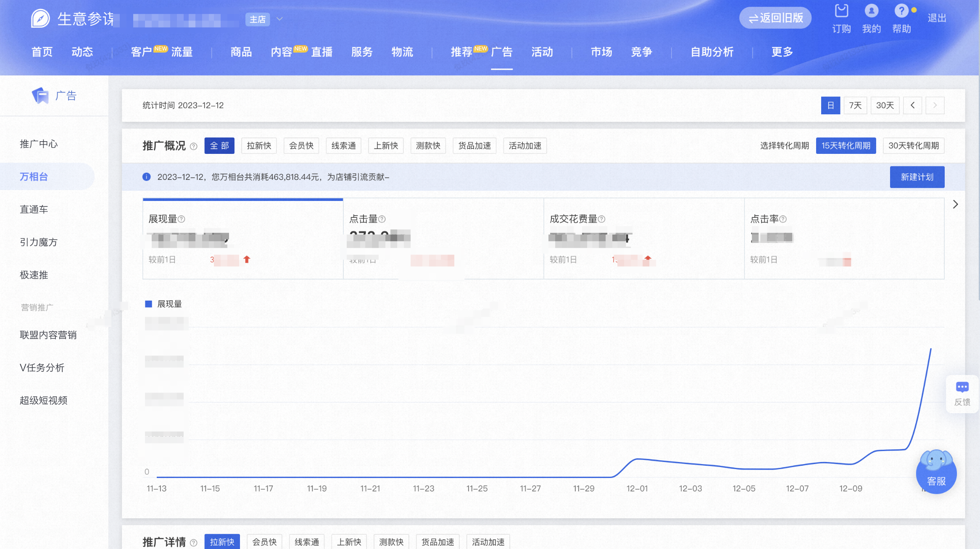
Task: Click the help icon next to 展现量
Action: (182, 219)
